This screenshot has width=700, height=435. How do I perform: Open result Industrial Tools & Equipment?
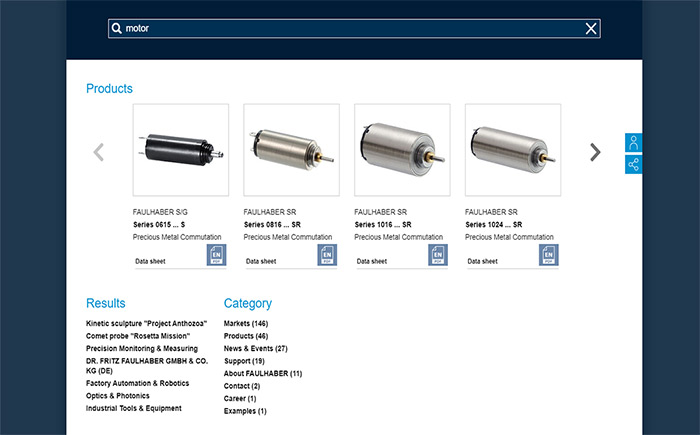click(134, 408)
